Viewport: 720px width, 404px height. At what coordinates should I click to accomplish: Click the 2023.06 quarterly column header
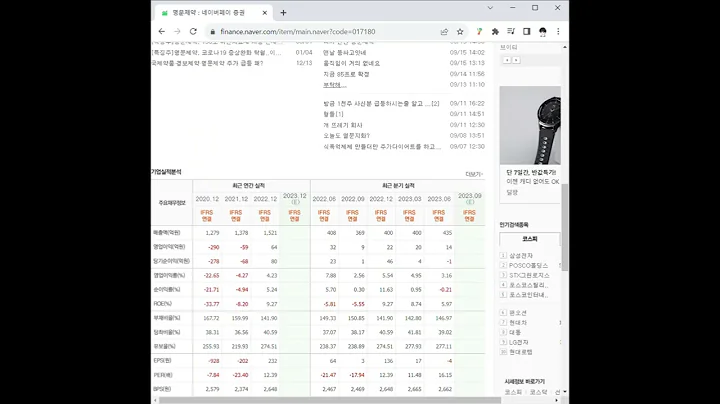[439, 199]
